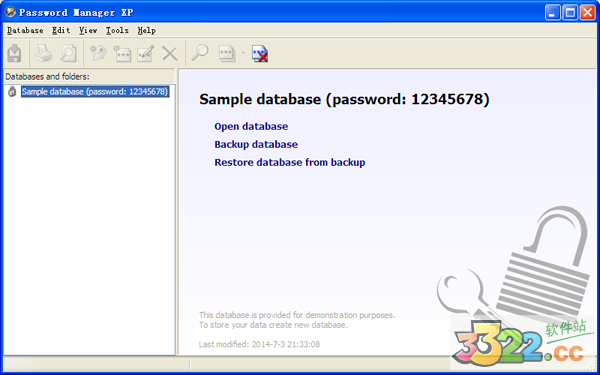600x375 pixels.
Task: Click the Last modified timestamp text
Action: click(x=259, y=344)
